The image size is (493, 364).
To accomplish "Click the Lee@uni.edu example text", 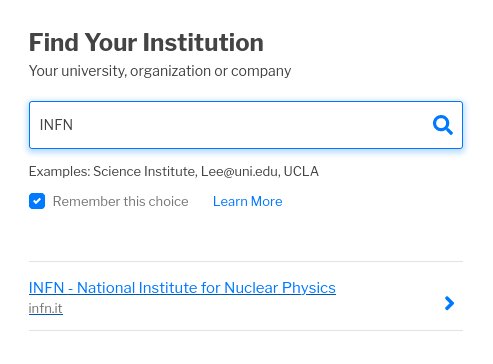I will pyautogui.click(x=239, y=171).
